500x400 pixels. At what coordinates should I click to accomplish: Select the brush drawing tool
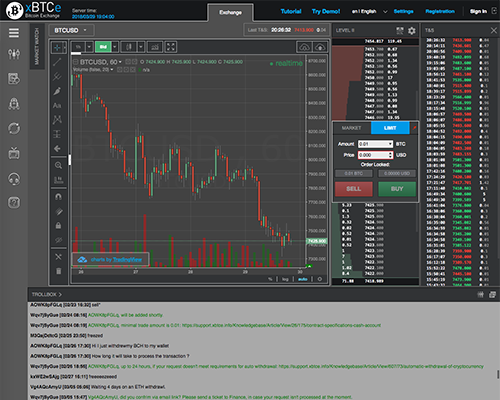pyautogui.click(x=57, y=91)
